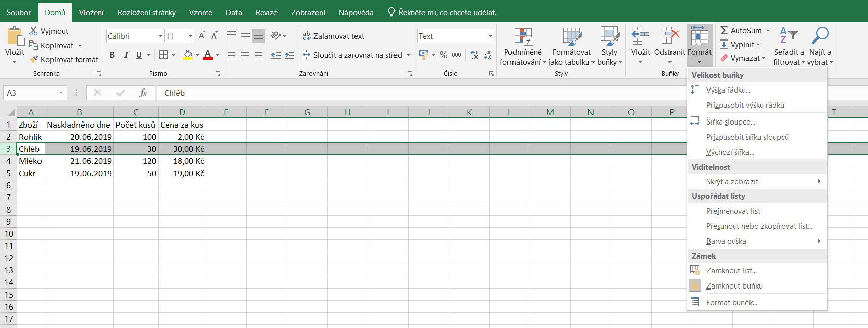This screenshot has width=868, height=328.
Task: Expand Sloučit a zarovnat na střed arrow
Action: [x=409, y=55]
